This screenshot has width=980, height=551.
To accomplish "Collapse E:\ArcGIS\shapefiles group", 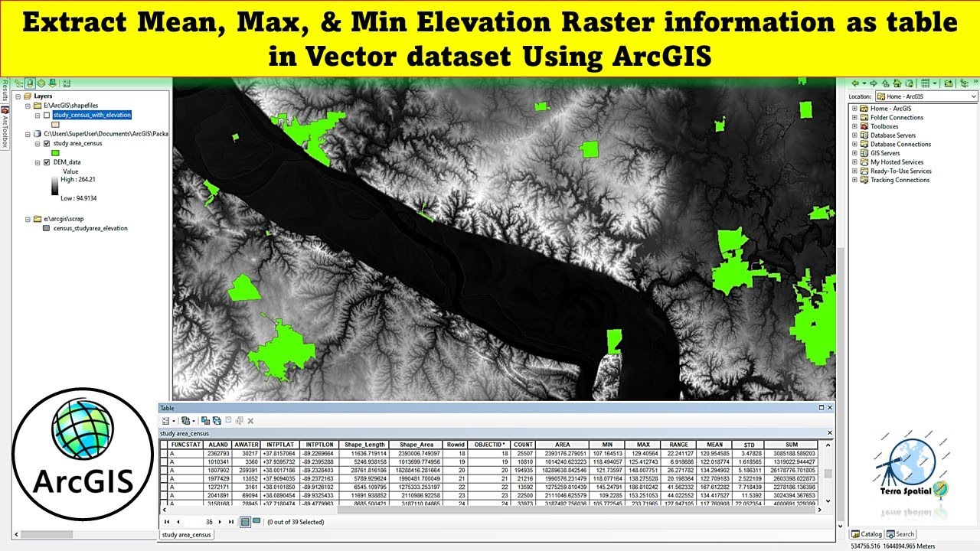I will (x=28, y=106).
